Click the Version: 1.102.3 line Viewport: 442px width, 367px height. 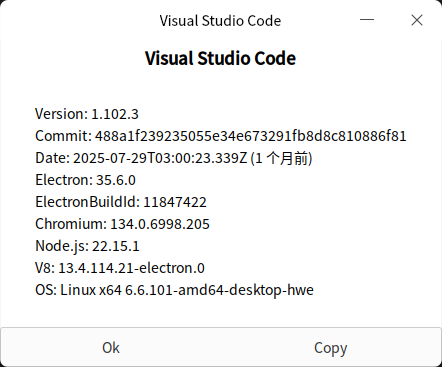tap(87, 114)
